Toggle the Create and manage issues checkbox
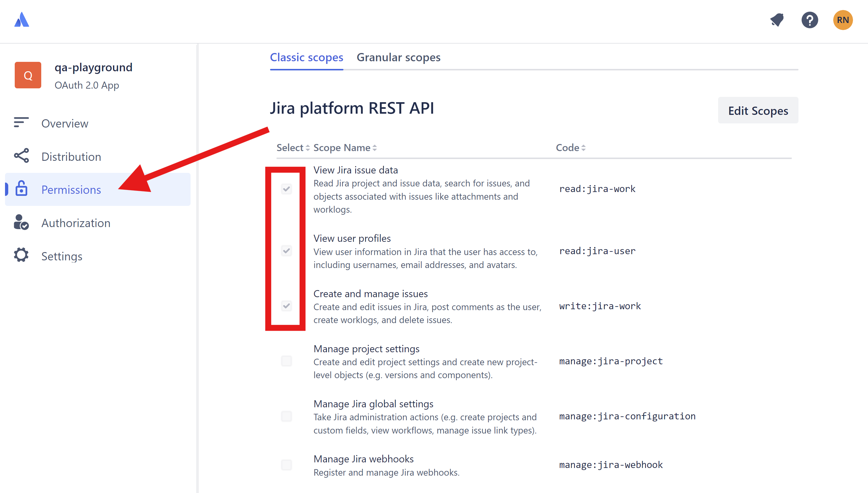868x493 pixels. (x=286, y=306)
